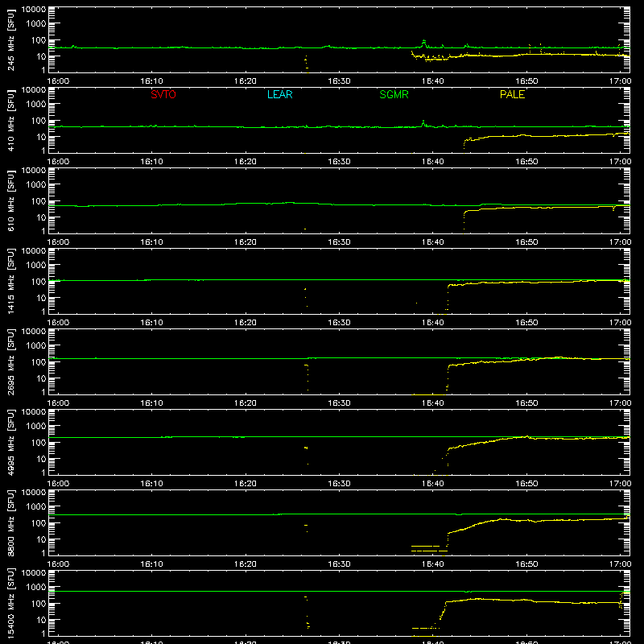Click the yellow PALE station label

[512, 94]
